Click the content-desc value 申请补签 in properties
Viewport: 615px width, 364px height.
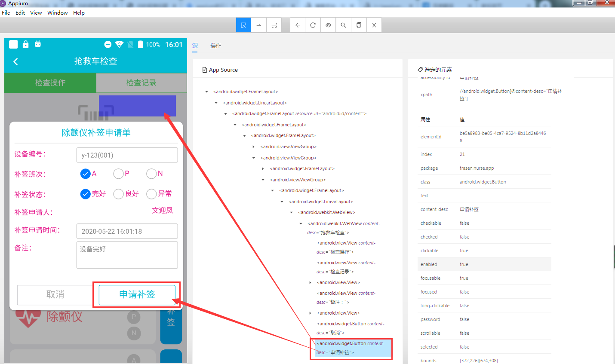pyautogui.click(x=469, y=209)
